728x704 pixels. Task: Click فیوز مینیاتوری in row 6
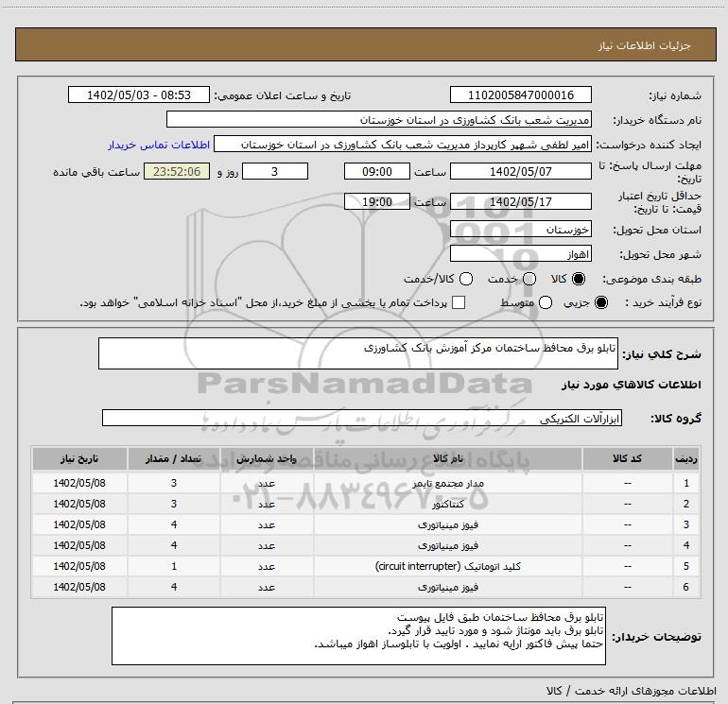(x=448, y=587)
